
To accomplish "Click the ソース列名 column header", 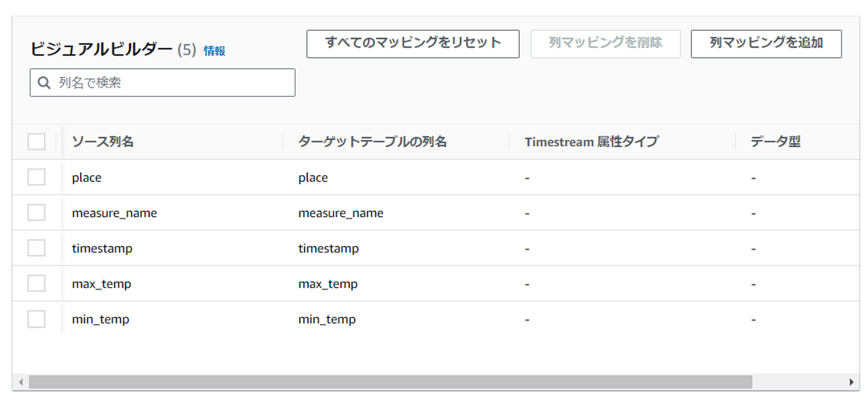I will click(x=102, y=142).
